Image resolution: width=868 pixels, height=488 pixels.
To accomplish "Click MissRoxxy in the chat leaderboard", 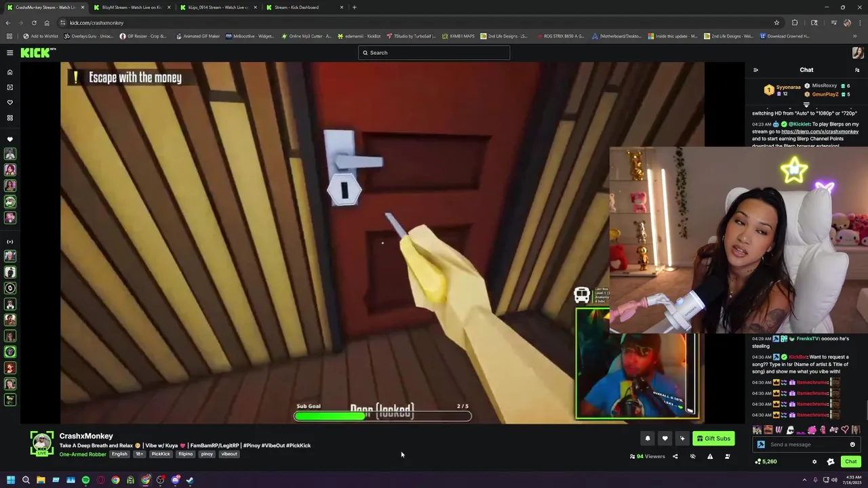I will [x=824, y=86].
